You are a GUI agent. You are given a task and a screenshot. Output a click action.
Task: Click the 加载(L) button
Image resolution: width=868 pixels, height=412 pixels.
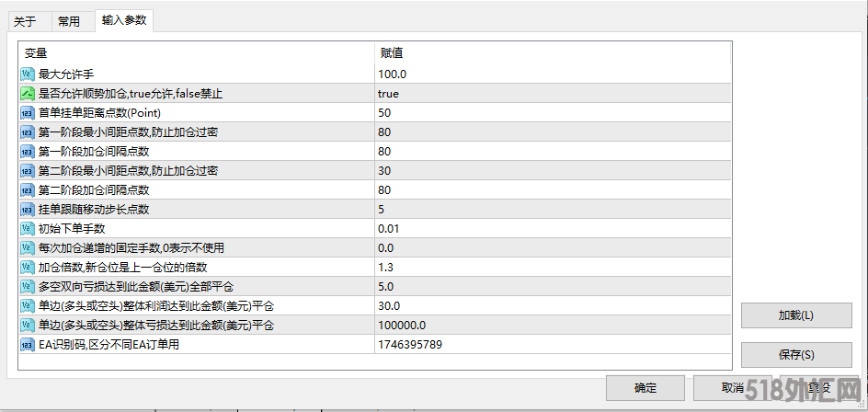pos(796,315)
